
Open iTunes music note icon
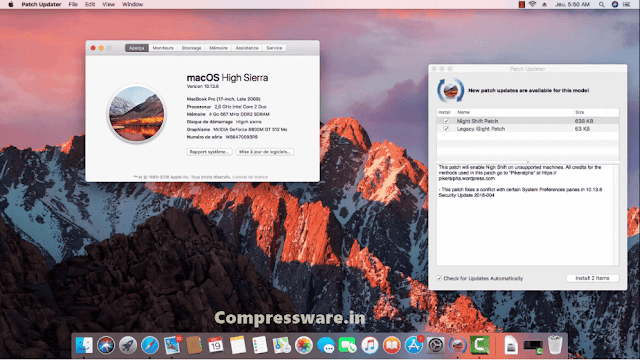369,345
